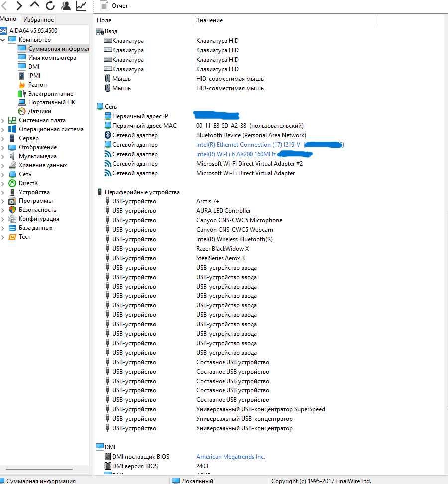This screenshot has width=448, height=484.
Task: Expand the Сервер node
Action: tap(3, 139)
